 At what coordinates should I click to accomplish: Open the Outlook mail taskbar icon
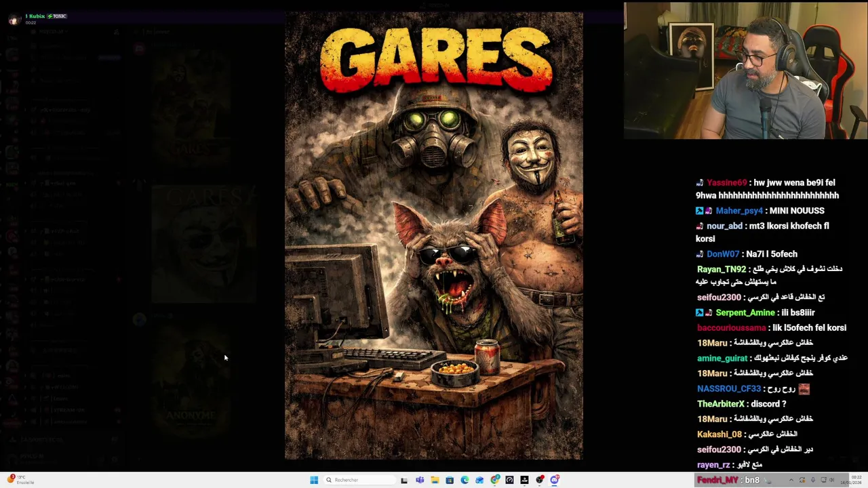[x=479, y=480]
